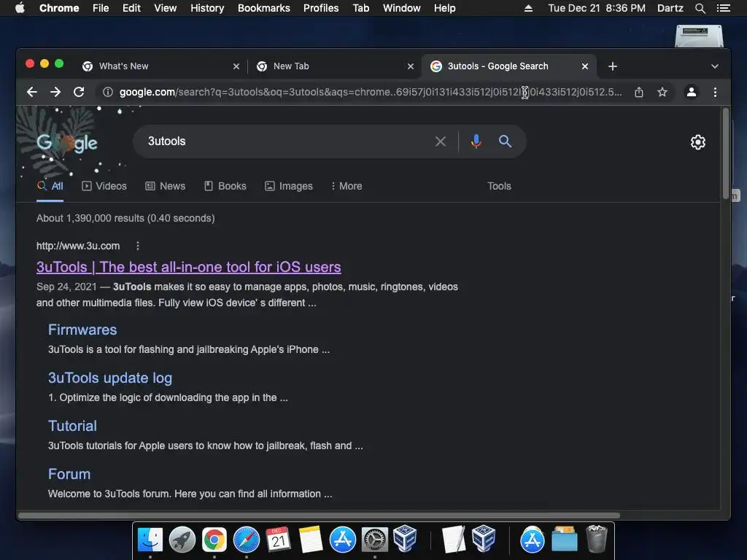Expand the tab search chevron
The width and height of the screenshot is (747, 560).
715,66
